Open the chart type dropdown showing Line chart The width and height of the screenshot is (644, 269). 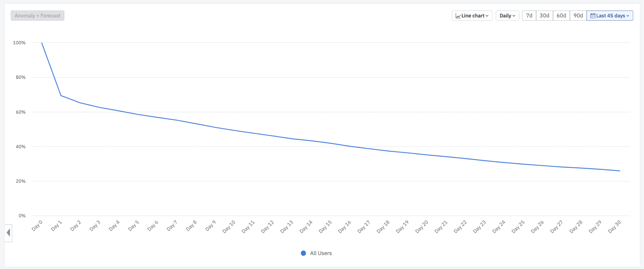point(472,15)
